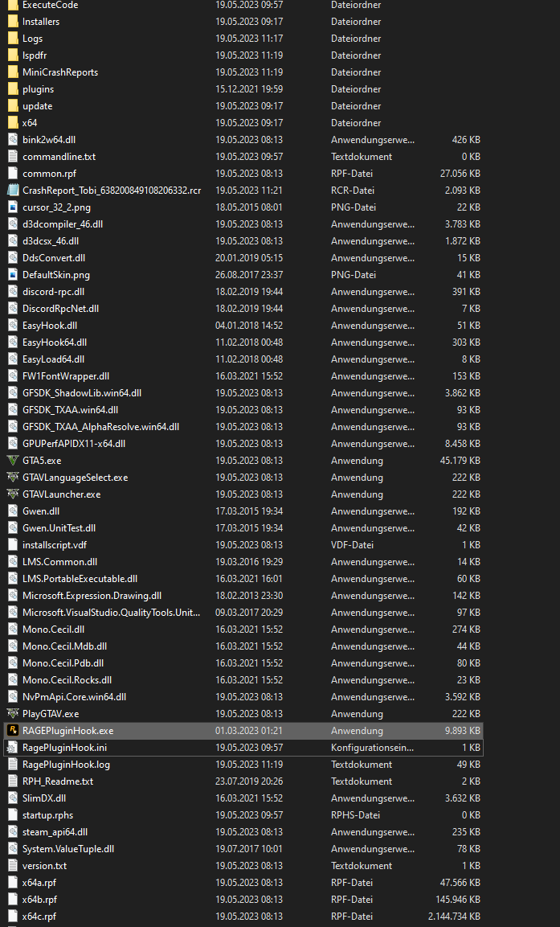The height and width of the screenshot is (927, 560).
Task: Select the DdsConvert.dll file name
Action: (x=54, y=258)
